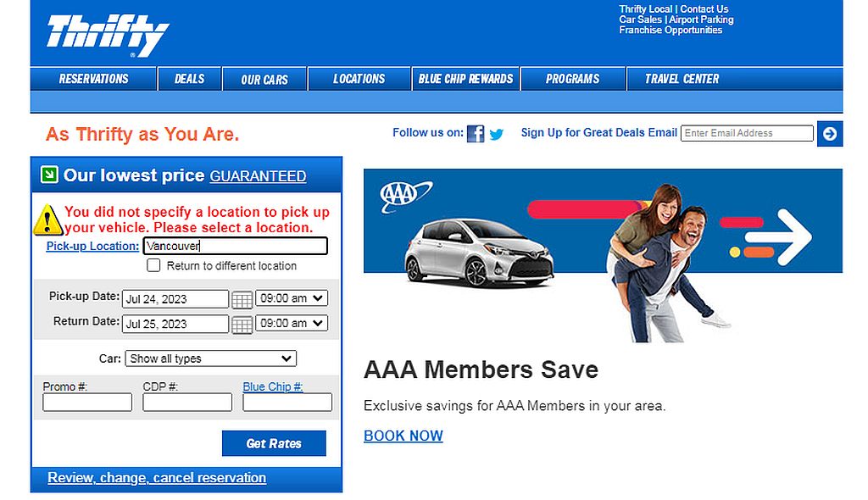Expand the return time dropdown
868x500 pixels.
point(292,323)
